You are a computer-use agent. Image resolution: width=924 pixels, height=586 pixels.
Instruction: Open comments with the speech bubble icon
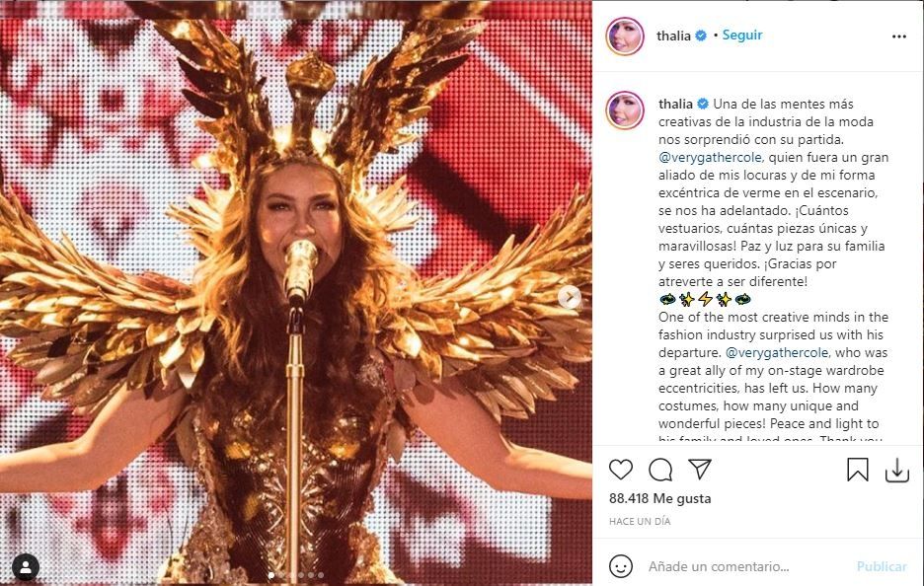point(660,470)
